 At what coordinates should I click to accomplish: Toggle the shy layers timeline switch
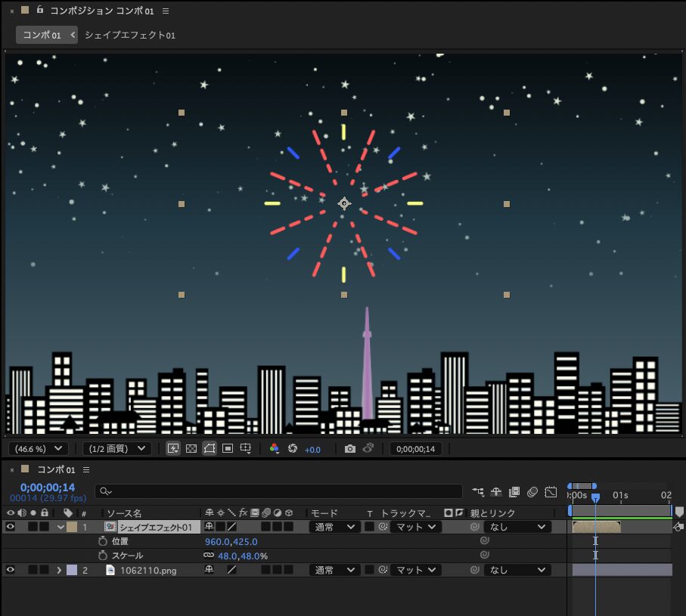click(x=495, y=492)
